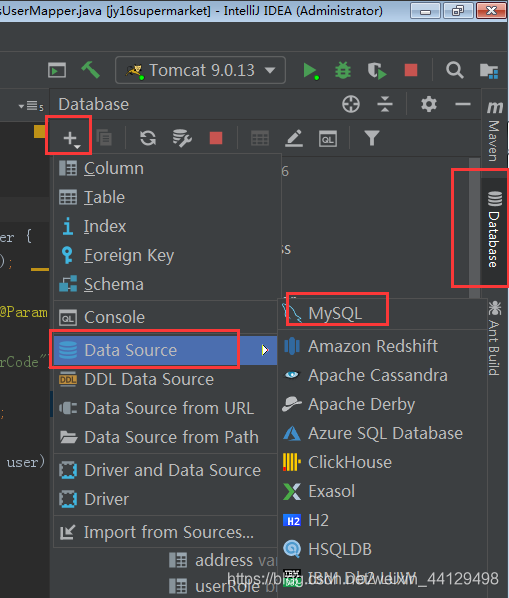Screen dimensions: 509x598
Task: Select HSQLDB data source
Action: (x=382, y=549)
